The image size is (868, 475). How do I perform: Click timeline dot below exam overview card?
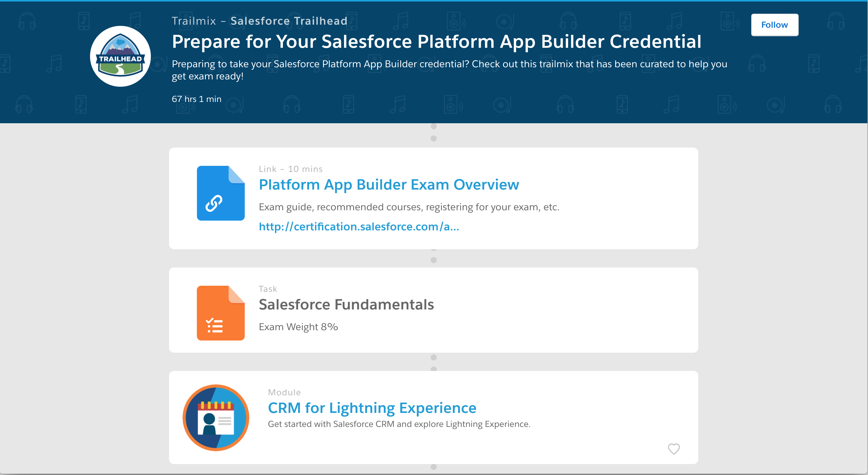click(x=434, y=260)
